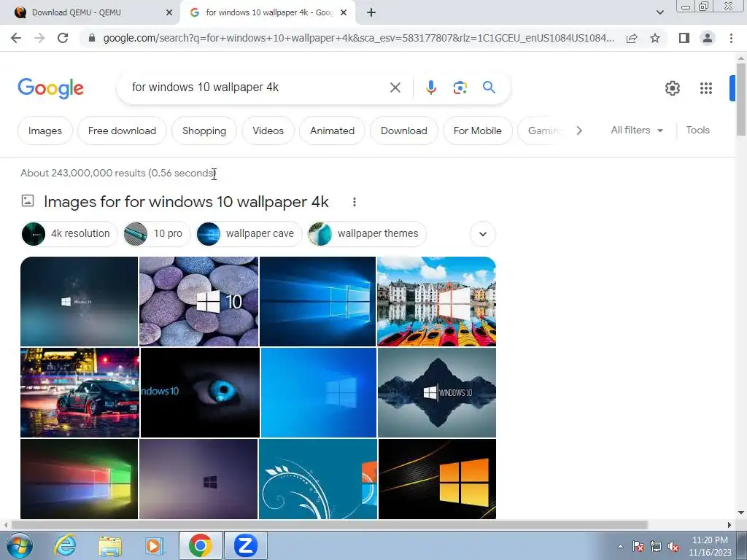Select the For Mobile filter chip

click(x=477, y=131)
